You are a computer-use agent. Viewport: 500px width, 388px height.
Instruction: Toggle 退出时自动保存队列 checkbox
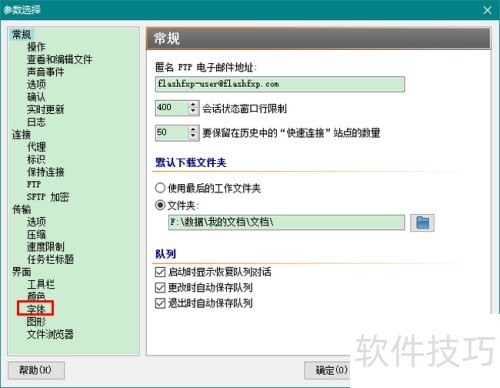coord(160,303)
